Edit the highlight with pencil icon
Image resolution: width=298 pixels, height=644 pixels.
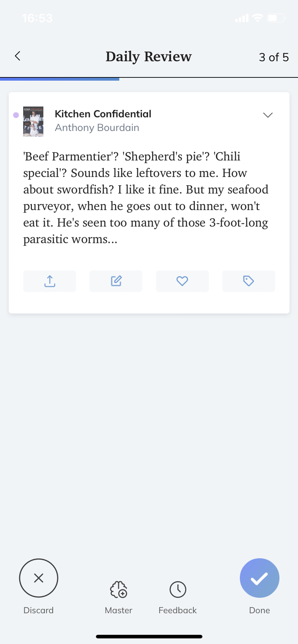point(116,281)
